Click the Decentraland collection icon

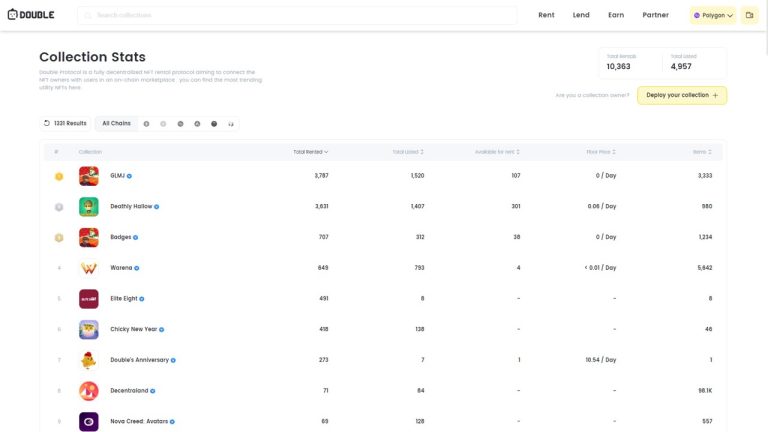tap(89, 390)
